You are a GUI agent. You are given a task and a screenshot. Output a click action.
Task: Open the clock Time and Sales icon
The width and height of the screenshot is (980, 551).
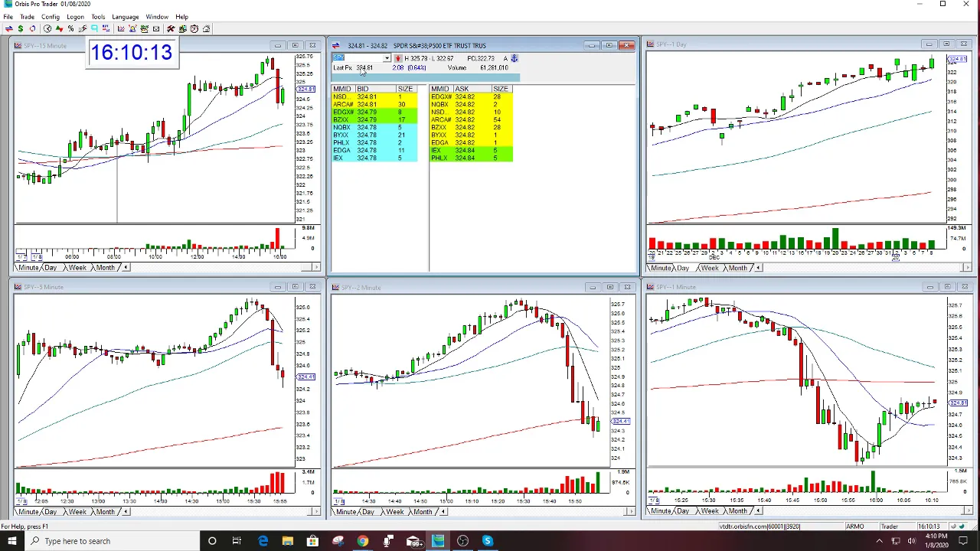click(x=47, y=28)
